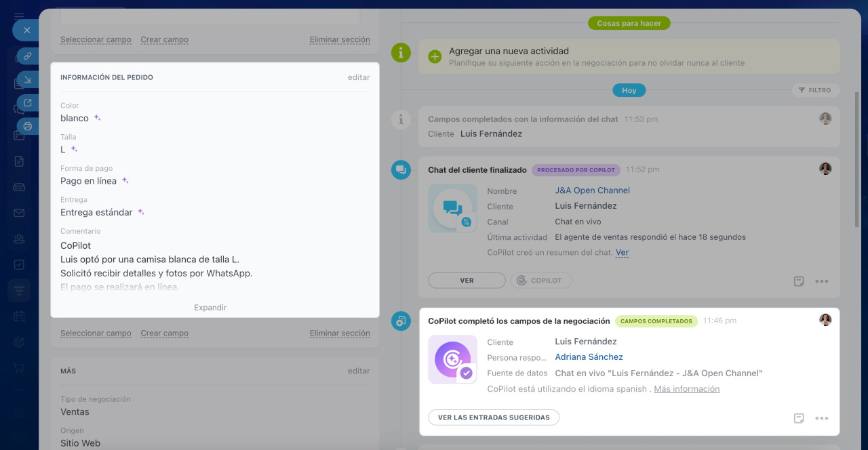This screenshot has width=868, height=450.
Task: Open three-dot menu in CoPilot completed card
Action: tap(821, 418)
